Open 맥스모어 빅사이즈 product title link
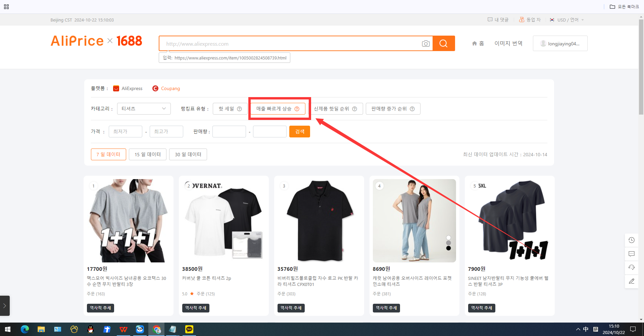The height and width of the screenshot is (336, 644). coord(127,281)
